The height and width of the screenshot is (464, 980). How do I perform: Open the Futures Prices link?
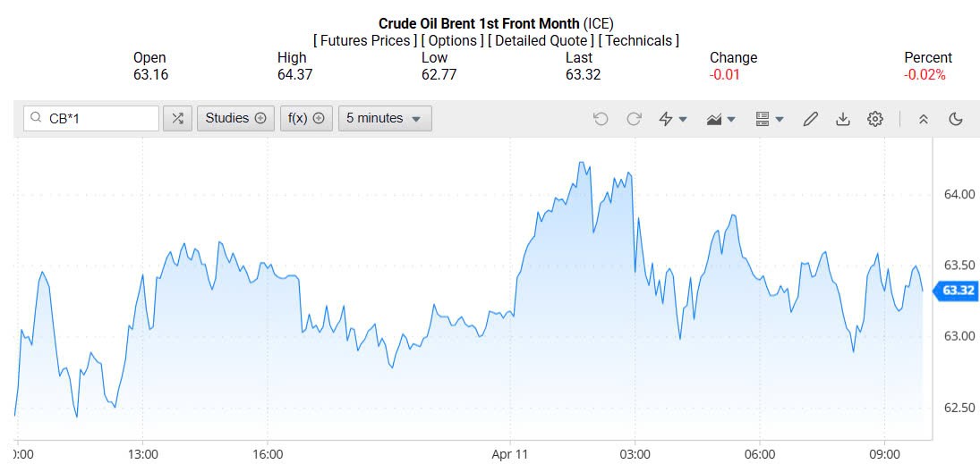pos(364,40)
